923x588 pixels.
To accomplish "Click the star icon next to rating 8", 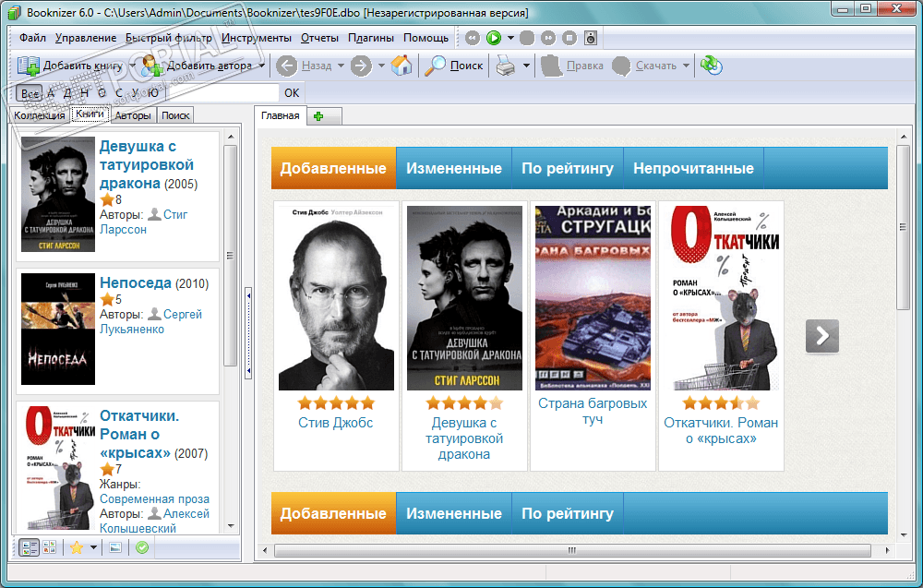I will click(x=106, y=199).
